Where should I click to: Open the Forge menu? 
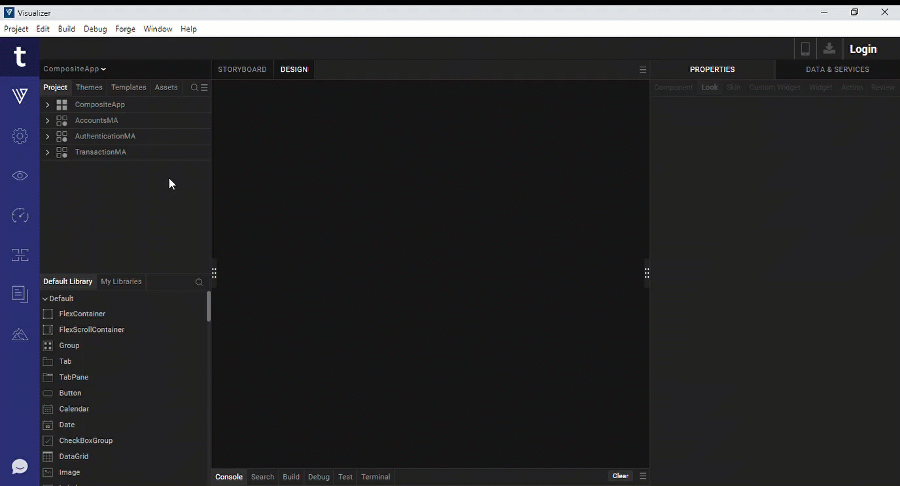point(125,29)
